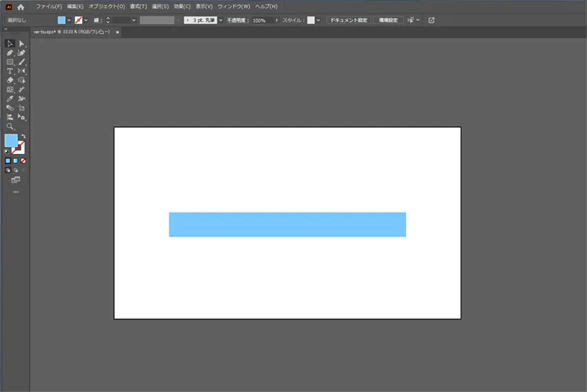Click the Home icon in top bar
The width and height of the screenshot is (587, 392).
[x=21, y=6]
